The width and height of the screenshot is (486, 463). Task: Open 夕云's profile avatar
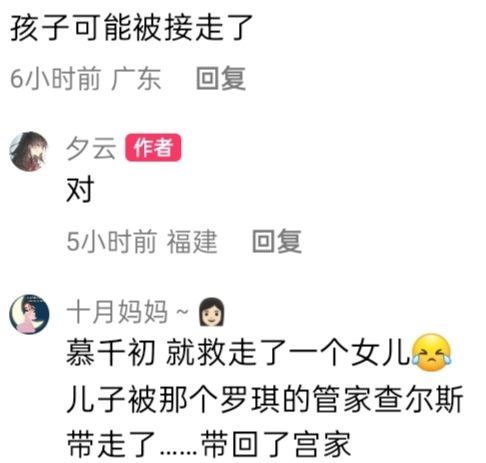pyautogui.click(x=29, y=151)
